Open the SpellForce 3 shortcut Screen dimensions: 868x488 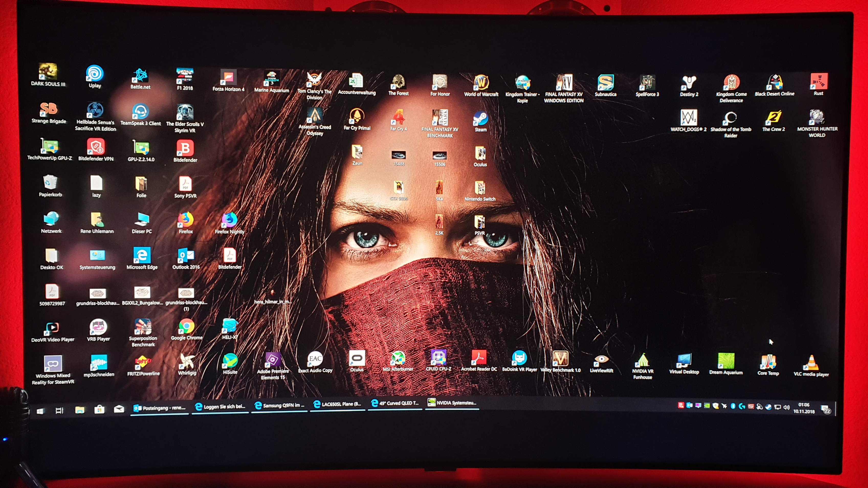click(x=647, y=85)
